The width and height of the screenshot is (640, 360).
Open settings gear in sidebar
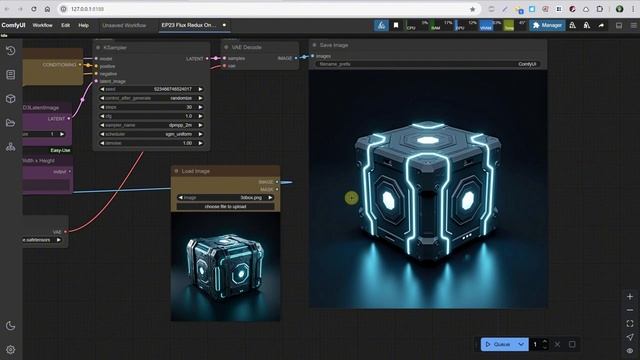[11, 350]
